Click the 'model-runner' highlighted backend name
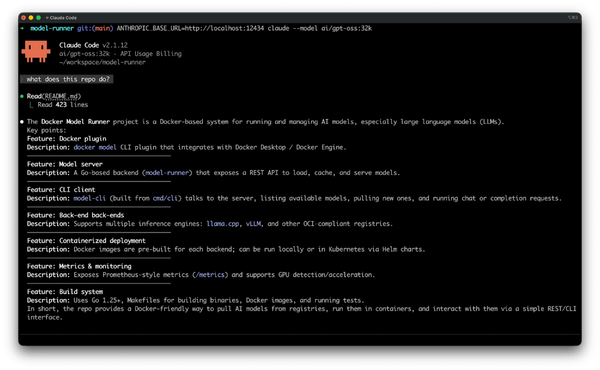 (x=167, y=173)
